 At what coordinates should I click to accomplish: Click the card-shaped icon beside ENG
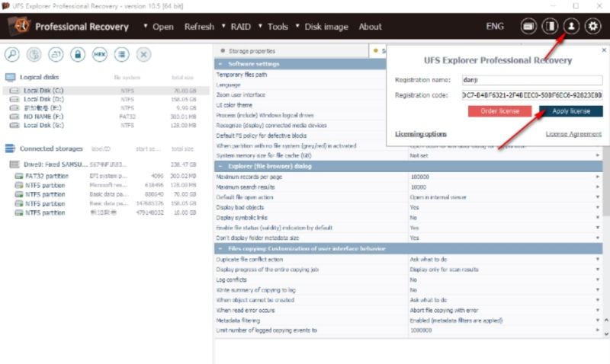coord(528,27)
